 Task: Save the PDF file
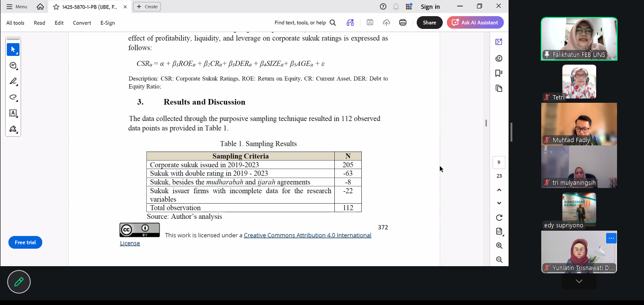click(x=370, y=23)
